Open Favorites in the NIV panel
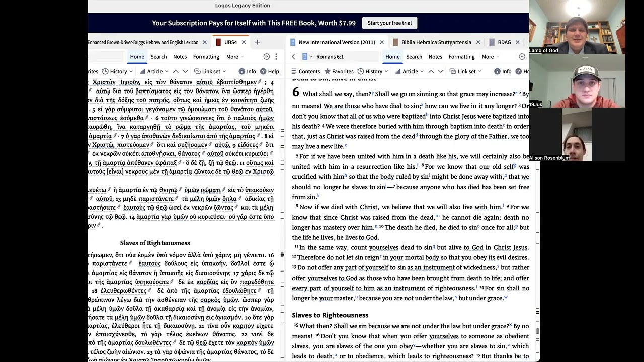 click(339, 71)
